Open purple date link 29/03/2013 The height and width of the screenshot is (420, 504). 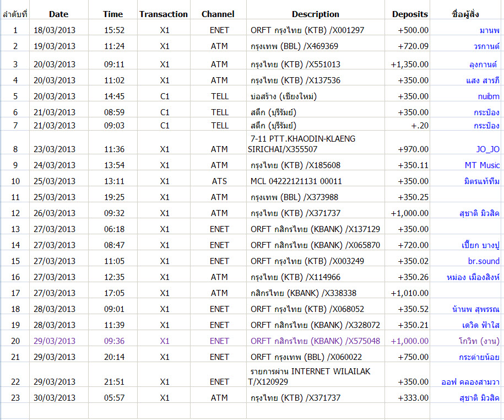[55, 341]
